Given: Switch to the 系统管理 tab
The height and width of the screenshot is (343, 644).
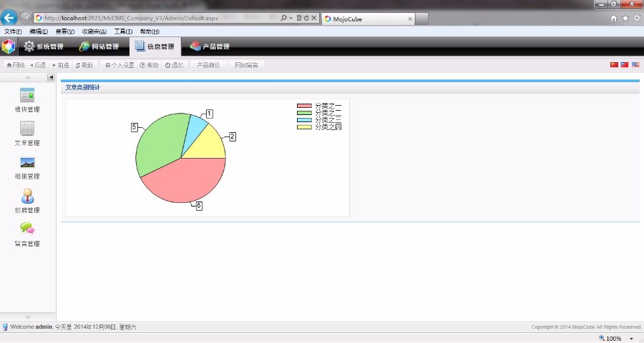Looking at the screenshot, I should pos(44,46).
